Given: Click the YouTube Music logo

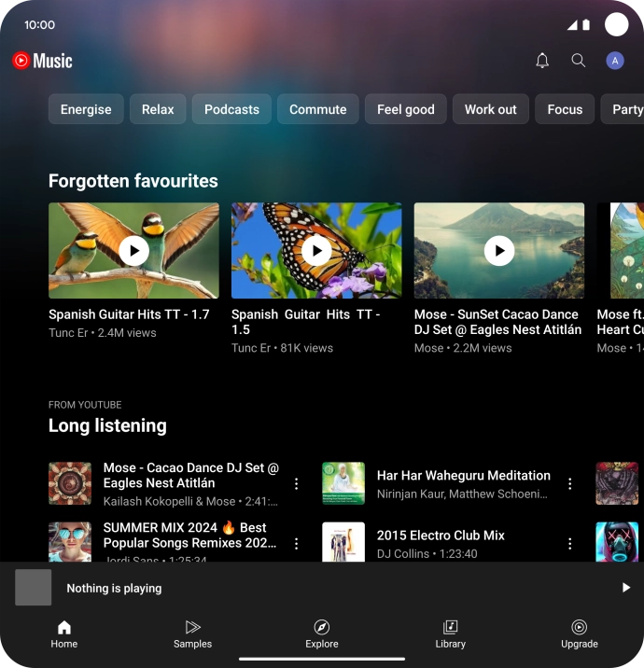Looking at the screenshot, I should pos(42,61).
